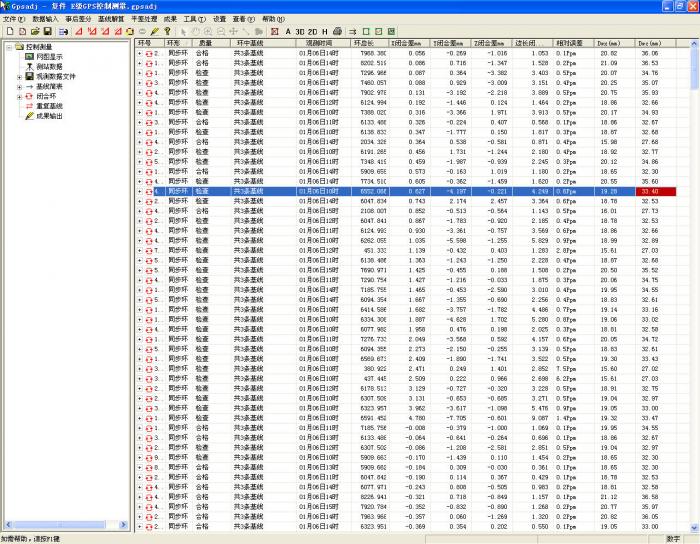Viewport: 700px width, 544px height.
Task: Expand the 闭合环 tree node
Action: pos(18,96)
